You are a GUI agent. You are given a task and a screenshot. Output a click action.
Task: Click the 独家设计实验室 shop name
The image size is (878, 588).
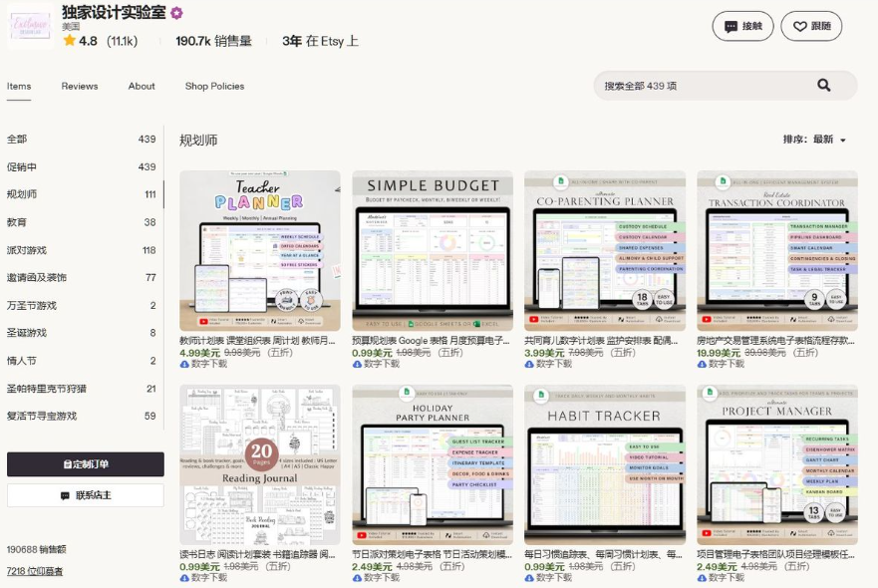click(114, 12)
